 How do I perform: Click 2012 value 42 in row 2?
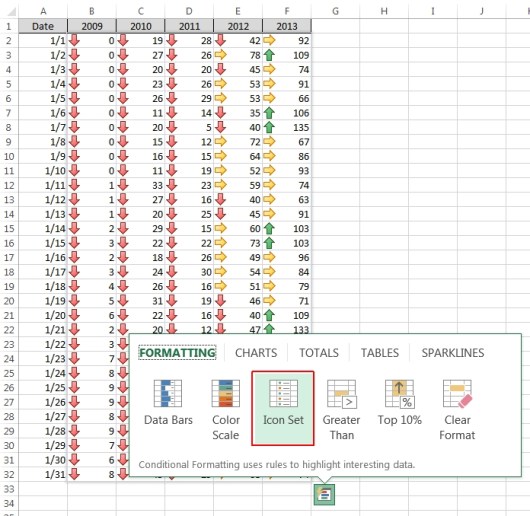pyautogui.click(x=238, y=41)
